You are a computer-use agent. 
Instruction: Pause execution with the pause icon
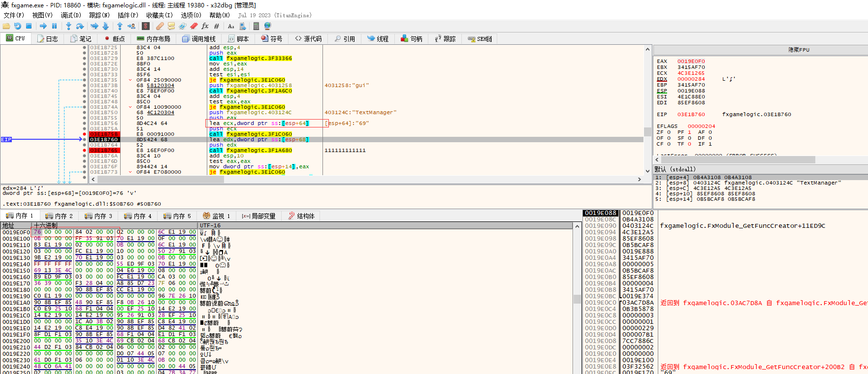click(x=55, y=26)
